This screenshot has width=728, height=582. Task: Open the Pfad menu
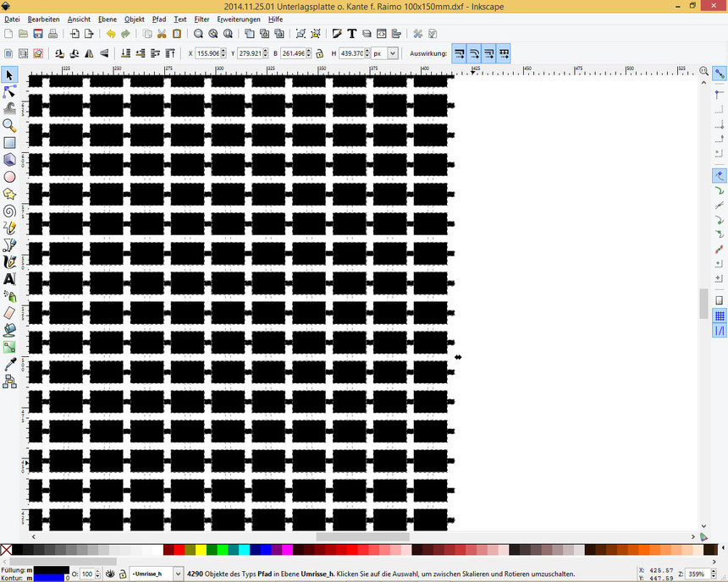(159, 19)
